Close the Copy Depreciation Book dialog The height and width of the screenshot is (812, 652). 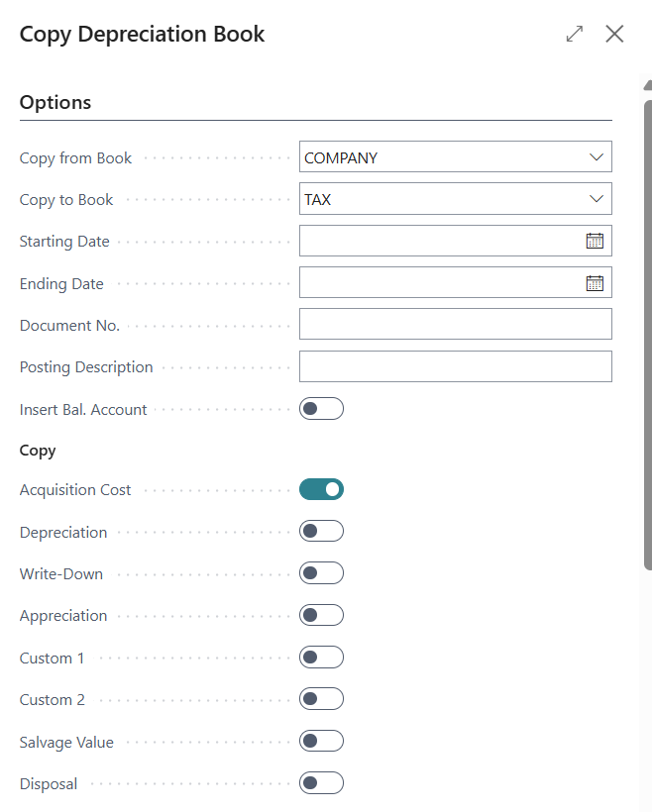tap(614, 34)
